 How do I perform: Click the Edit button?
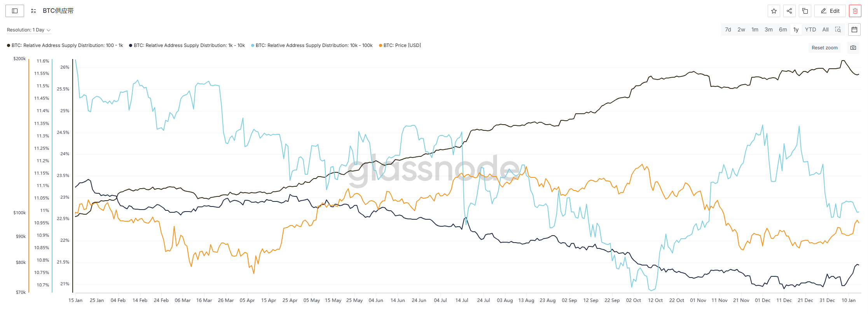(830, 11)
